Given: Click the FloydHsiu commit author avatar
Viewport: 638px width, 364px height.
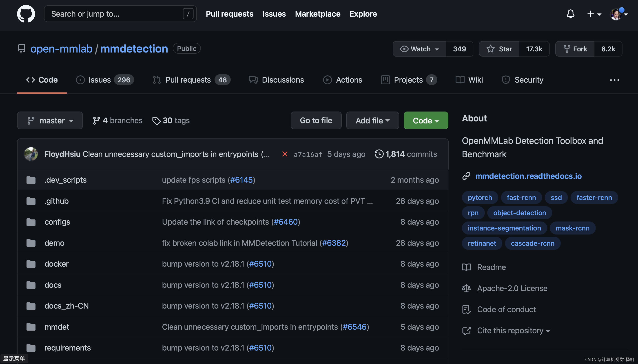Looking at the screenshot, I should [x=31, y=154].
